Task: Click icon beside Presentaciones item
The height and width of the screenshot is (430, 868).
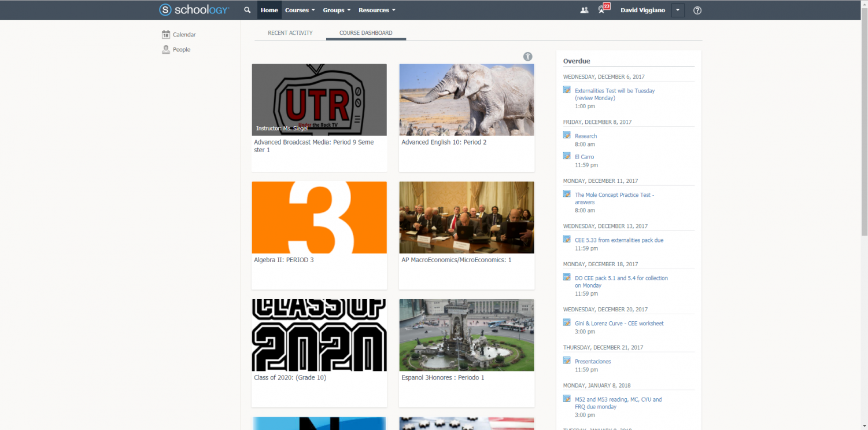Action: pos(567,361)
